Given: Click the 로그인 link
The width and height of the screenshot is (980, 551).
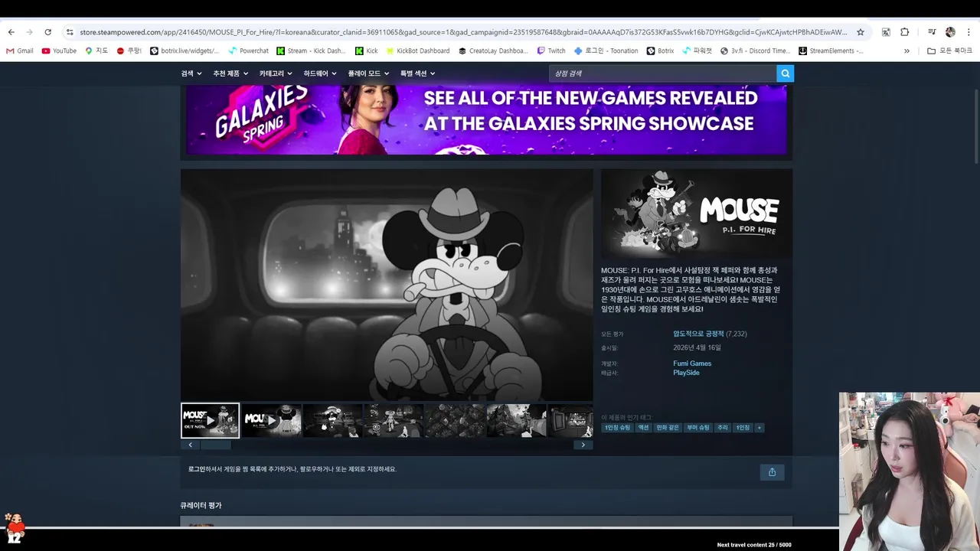Looking at the screenshot, I should pyautogui.click(x=196, y=469).
